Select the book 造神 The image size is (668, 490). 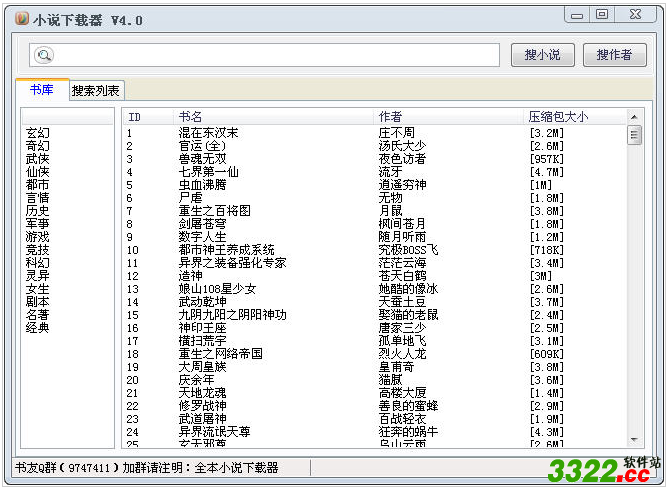[x=190, y=276]
